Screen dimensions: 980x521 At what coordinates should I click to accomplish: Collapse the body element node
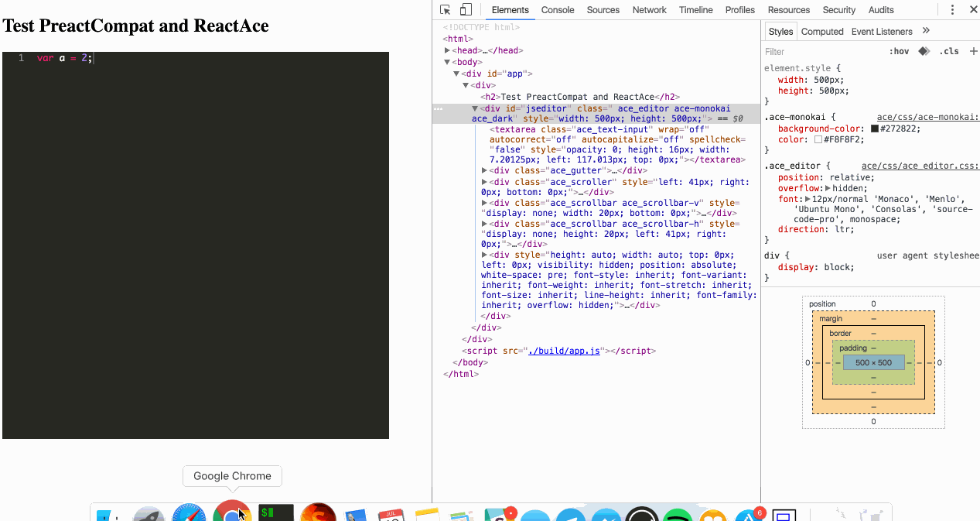click(447, 62)
